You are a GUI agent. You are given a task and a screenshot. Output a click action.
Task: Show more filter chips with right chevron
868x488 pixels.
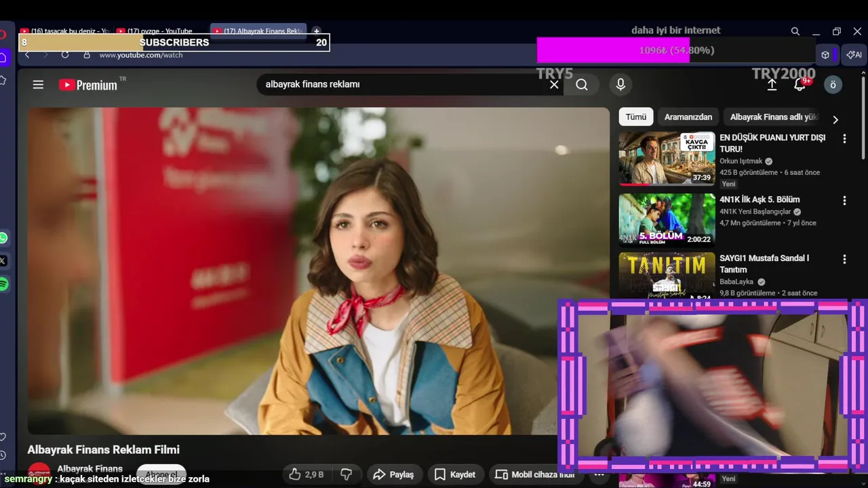835,119
